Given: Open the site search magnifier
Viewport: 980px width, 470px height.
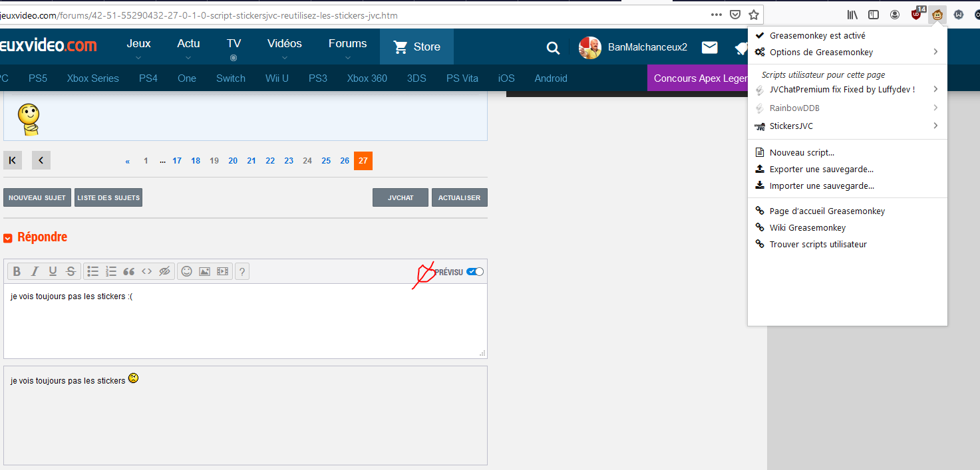Looking at the screenshot, I should click(553, 47).
